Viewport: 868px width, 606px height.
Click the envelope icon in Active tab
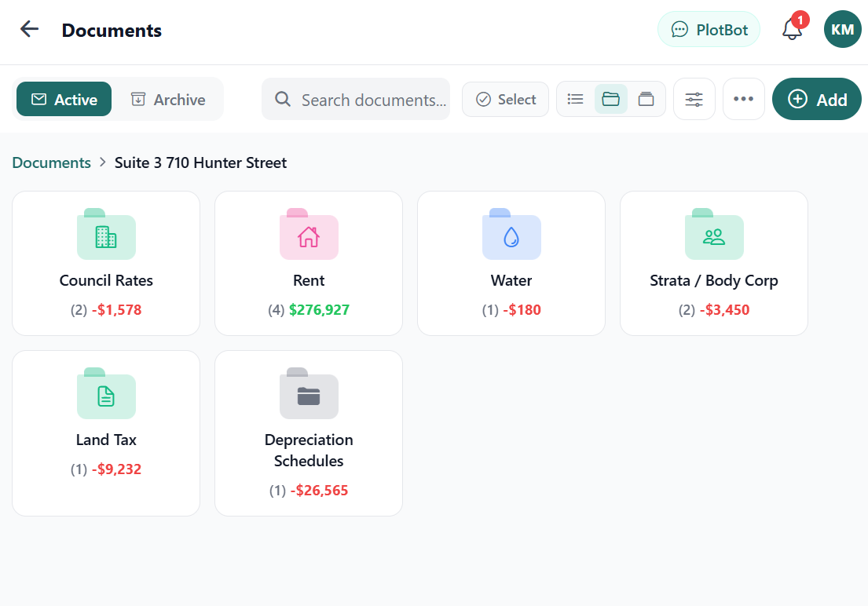(x=38, y=99)
